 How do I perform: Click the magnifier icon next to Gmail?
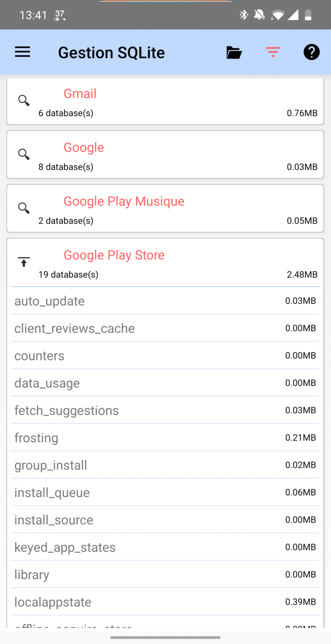[23, 101]
